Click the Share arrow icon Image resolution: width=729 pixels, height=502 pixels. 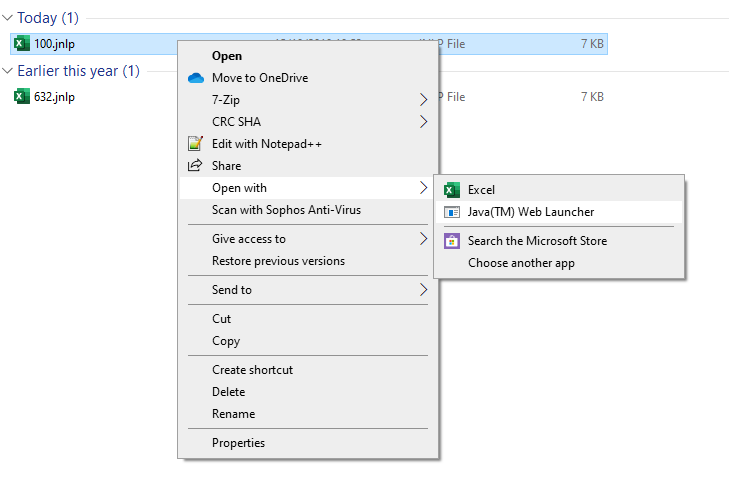click(195, 165)
